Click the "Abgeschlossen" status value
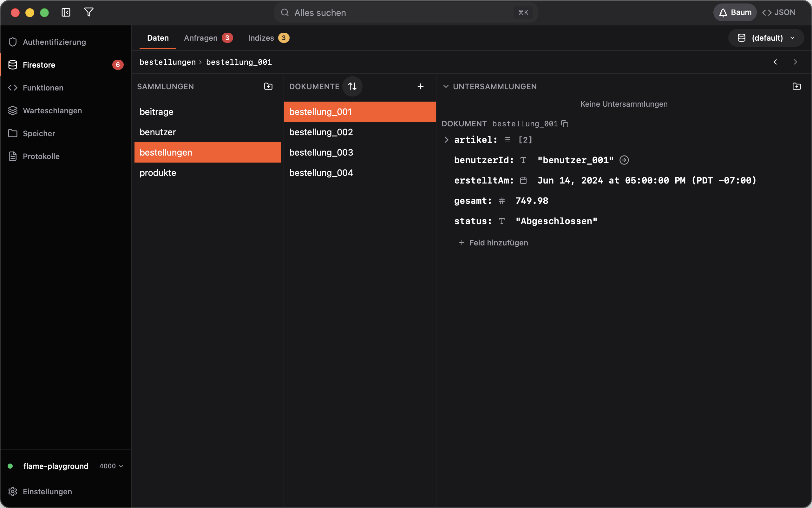The image size is (812, 508). click(556, 221)
